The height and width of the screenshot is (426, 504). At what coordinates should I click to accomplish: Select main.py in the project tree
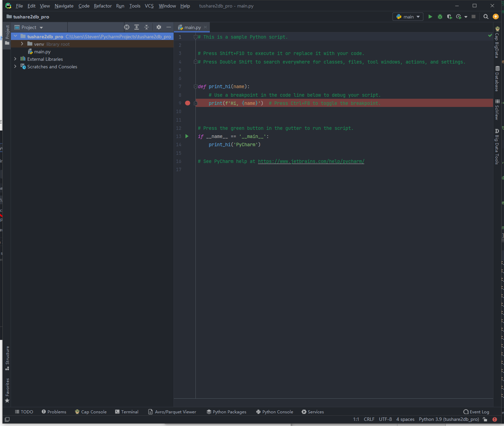42,52
